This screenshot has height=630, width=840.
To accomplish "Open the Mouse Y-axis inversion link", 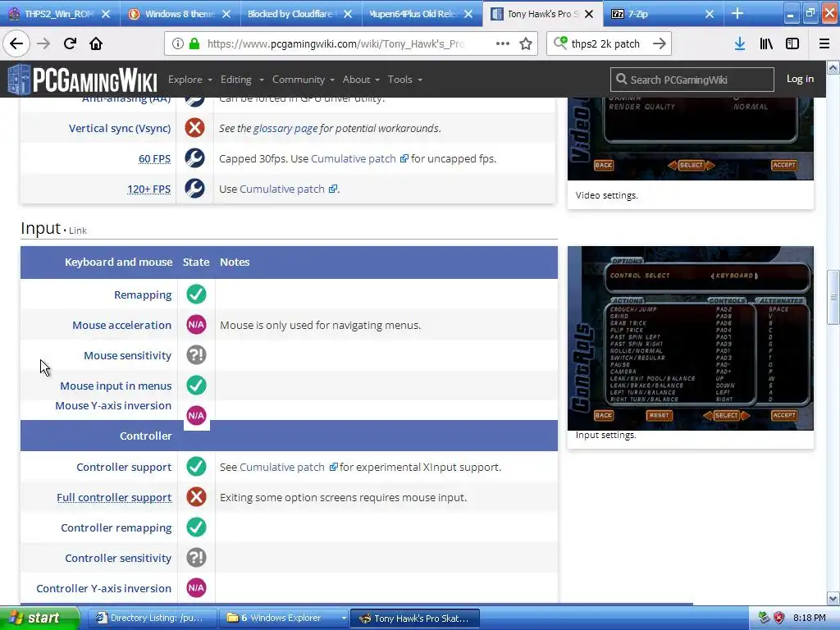I will tap(113, 405).
